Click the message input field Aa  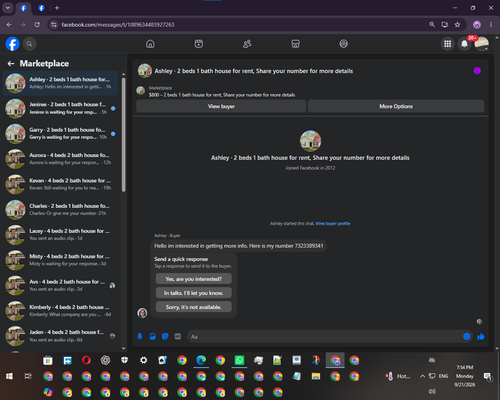325,337
